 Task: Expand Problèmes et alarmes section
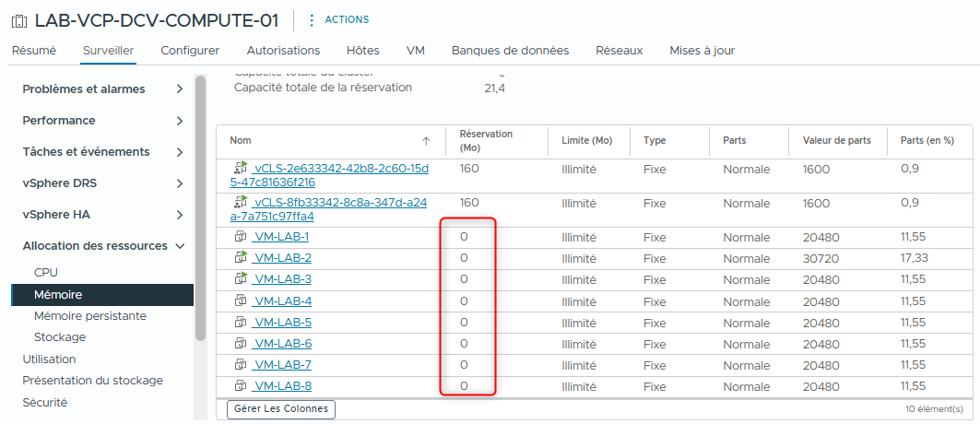coord(180,89)
